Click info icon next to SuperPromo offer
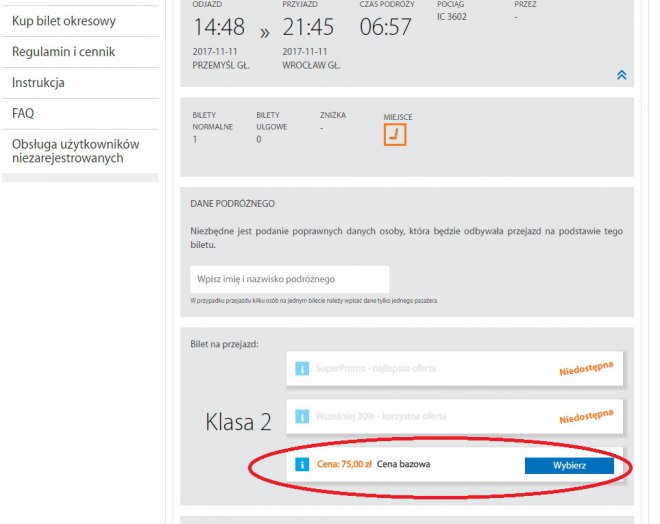This screenshot has height=524, width=660. click(301, 369)
